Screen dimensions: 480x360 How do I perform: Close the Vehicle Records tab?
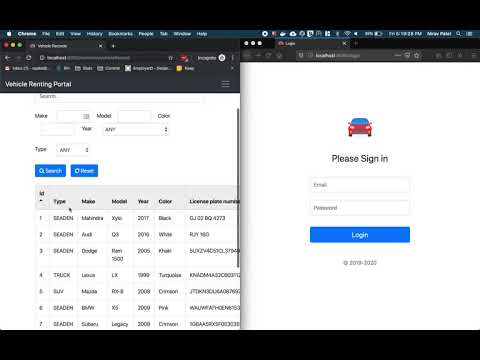click(x=100, y=46)
